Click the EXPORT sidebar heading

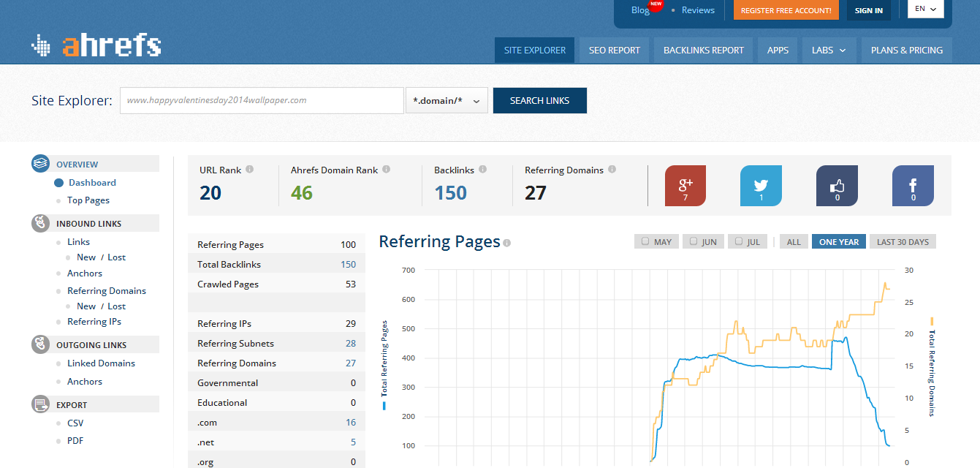[x=72, y=405]
